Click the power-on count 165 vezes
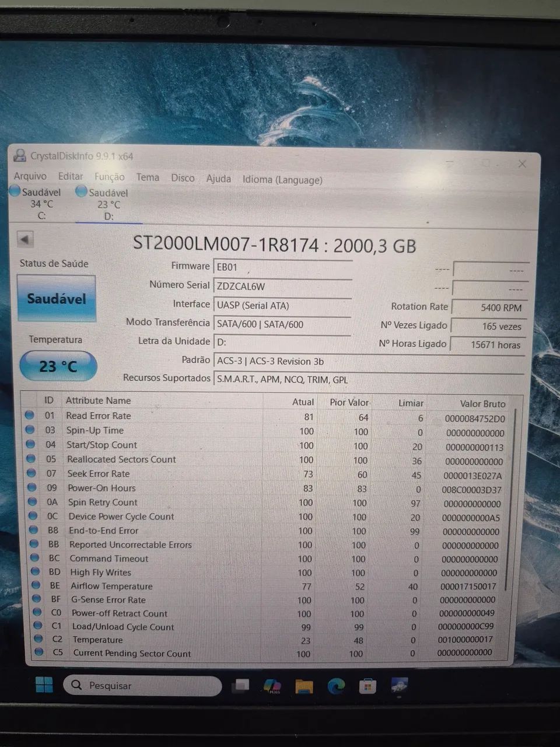Image resolution: width=560 pixels, height=747 pixels. (489, 326)
